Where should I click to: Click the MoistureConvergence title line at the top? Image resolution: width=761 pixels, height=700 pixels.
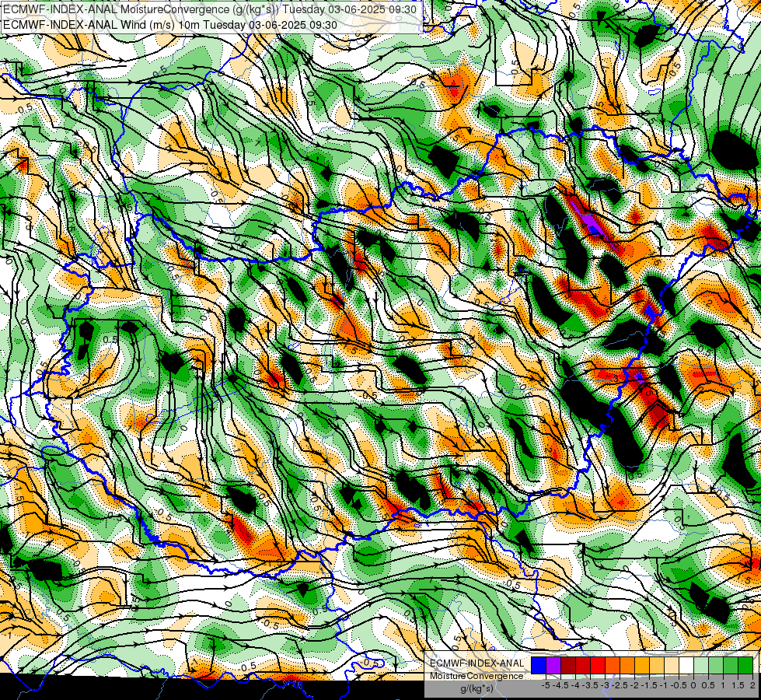tap(209, 9)
